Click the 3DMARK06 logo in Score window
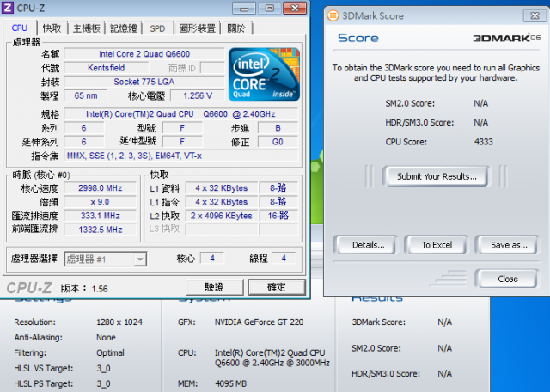550x392 pixels. 506,38
